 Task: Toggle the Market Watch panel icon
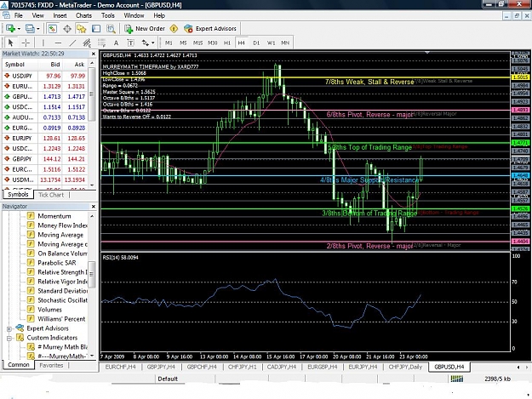(x=52, y=29)
